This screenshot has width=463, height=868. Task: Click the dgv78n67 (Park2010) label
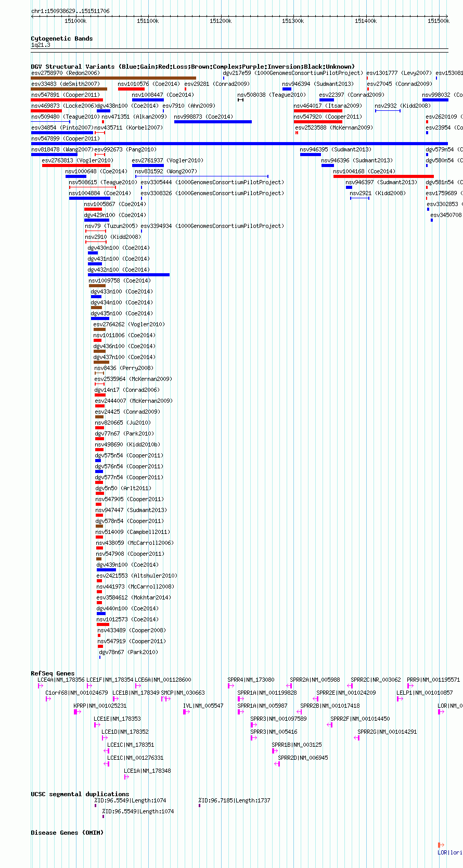click(128, 652)
